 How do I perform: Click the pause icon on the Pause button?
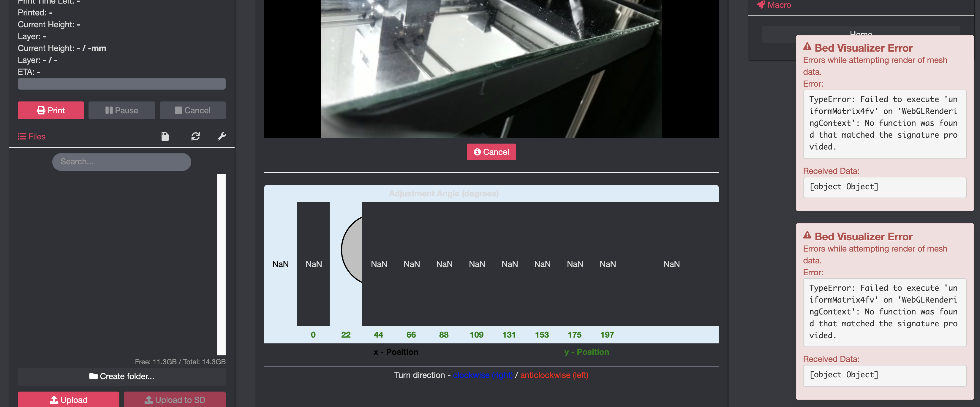pyautogui.click(x=109, y=110)
